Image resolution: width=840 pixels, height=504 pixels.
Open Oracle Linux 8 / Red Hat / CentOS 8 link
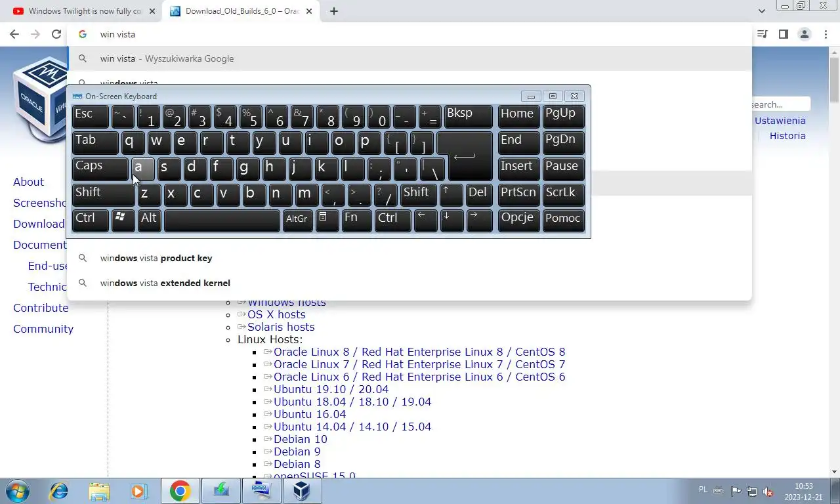tap(419, 352)
